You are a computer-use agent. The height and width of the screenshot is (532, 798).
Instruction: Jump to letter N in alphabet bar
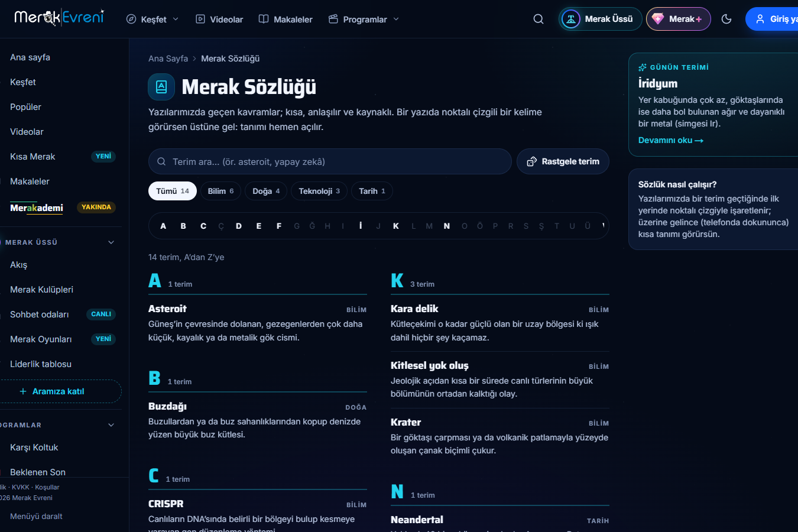pyautogui.click(x=447, y=226)
